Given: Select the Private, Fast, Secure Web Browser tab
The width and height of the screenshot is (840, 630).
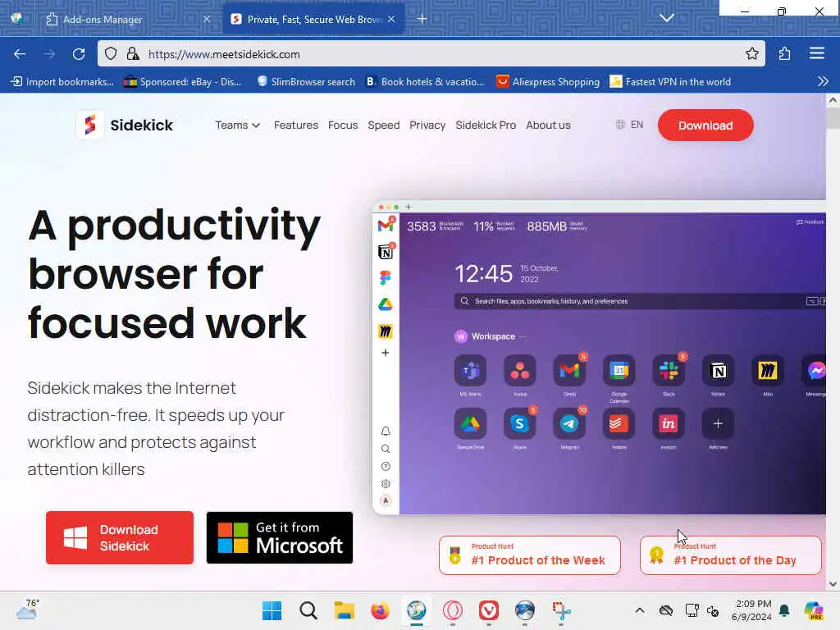Looking at the screenshot, I should click(313, 20).
